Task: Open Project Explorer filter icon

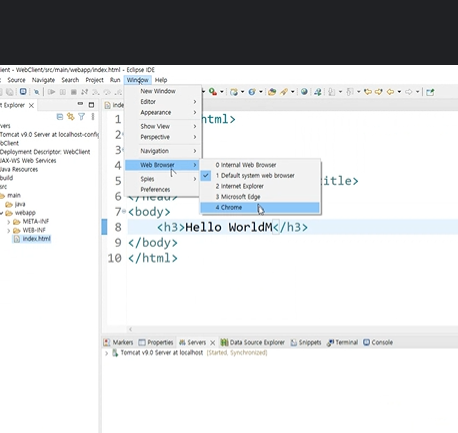Action: pos(81,117)
